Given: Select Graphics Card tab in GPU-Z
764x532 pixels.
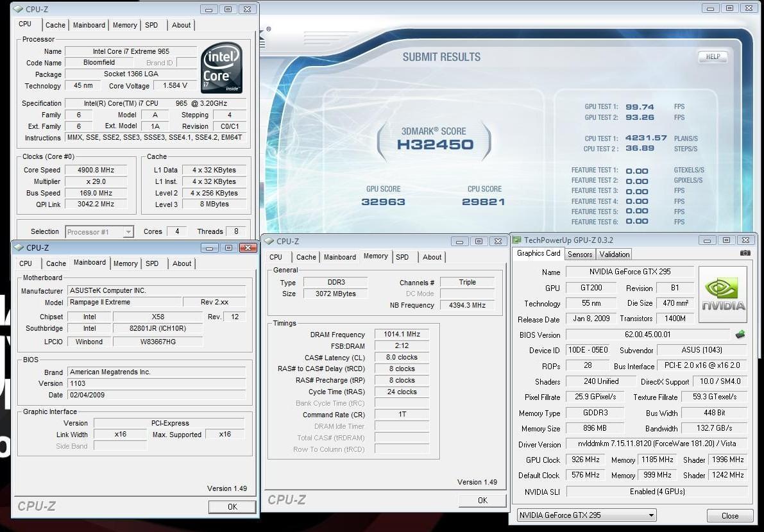Looking at the screenshot, I should click(x=538, y=253).
